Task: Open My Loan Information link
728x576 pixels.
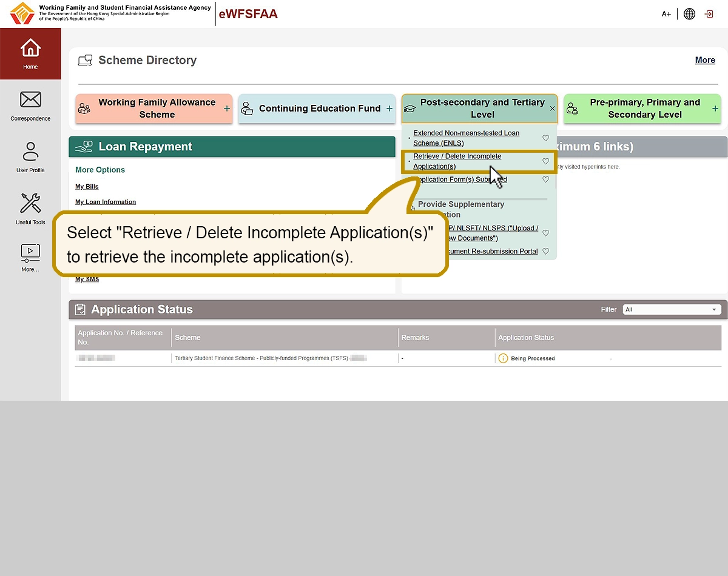Action: coord(106,202)
